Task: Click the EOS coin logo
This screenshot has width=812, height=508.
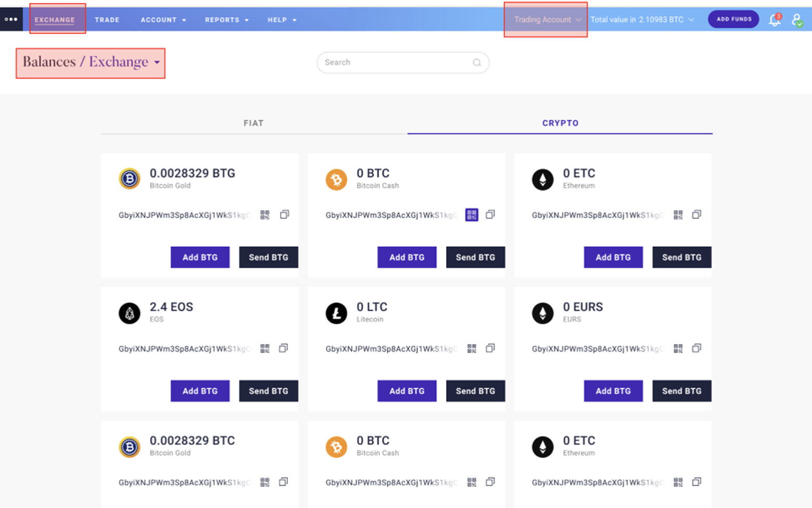Action: [x=129, y=312]
